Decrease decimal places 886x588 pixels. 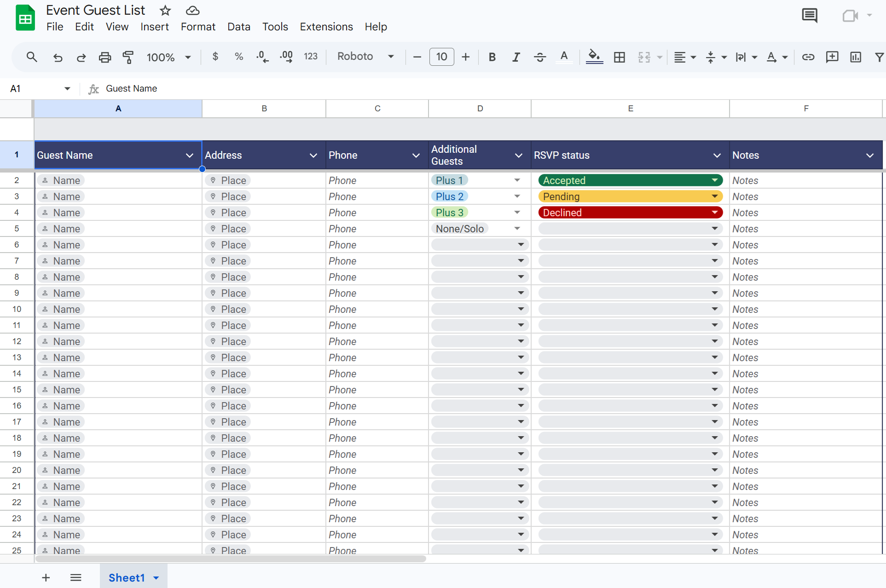262,57
